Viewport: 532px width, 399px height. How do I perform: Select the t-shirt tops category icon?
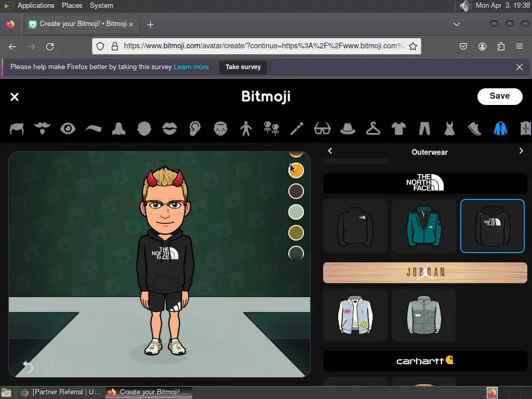coord(398,129)
